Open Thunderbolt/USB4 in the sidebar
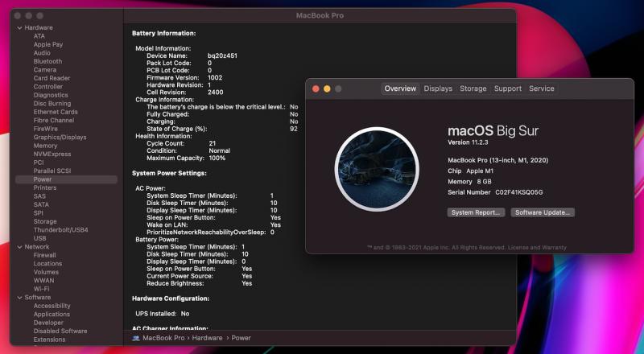This screenshot has height=354, width=644. click(61, 230)
